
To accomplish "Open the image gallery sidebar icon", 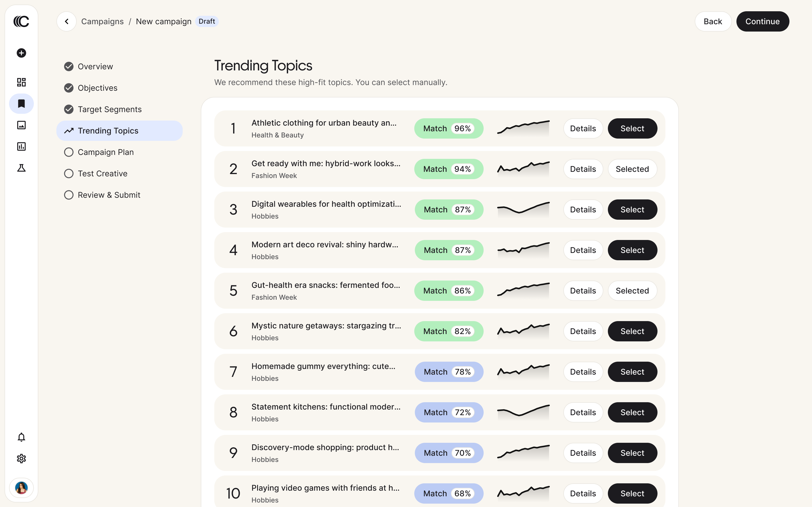I will pos(21,125).
